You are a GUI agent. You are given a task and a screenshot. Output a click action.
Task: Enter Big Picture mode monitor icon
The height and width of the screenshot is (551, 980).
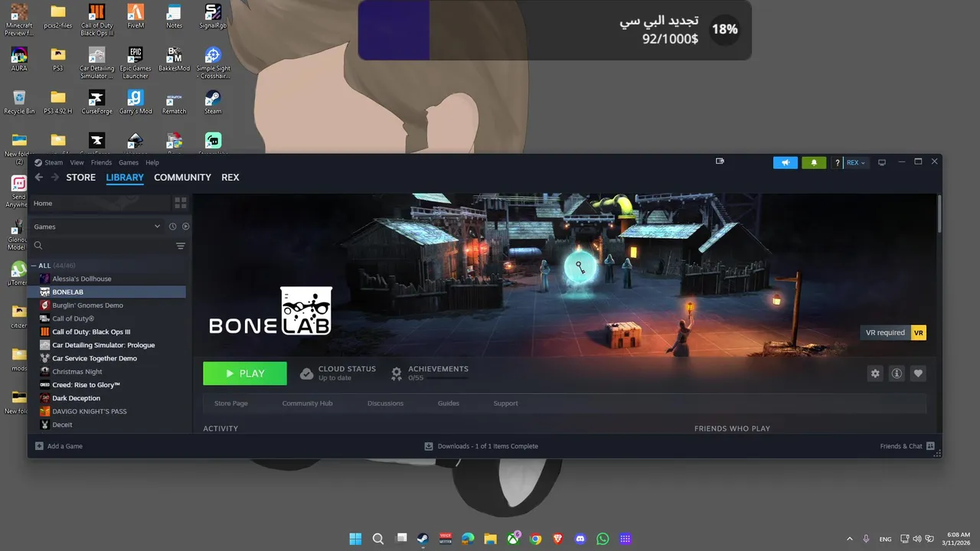[882, 162]
